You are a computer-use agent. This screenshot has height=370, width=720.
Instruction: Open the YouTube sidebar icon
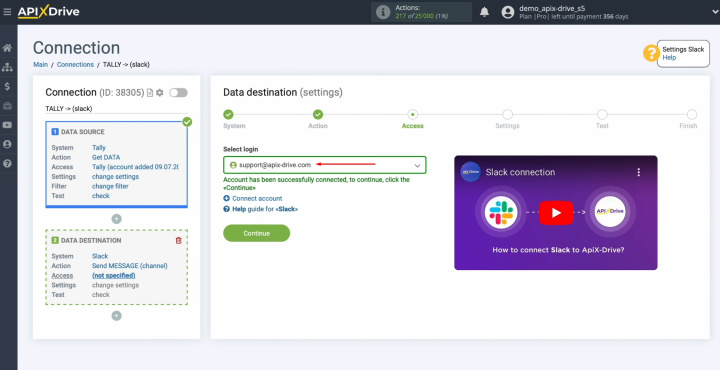7,125
